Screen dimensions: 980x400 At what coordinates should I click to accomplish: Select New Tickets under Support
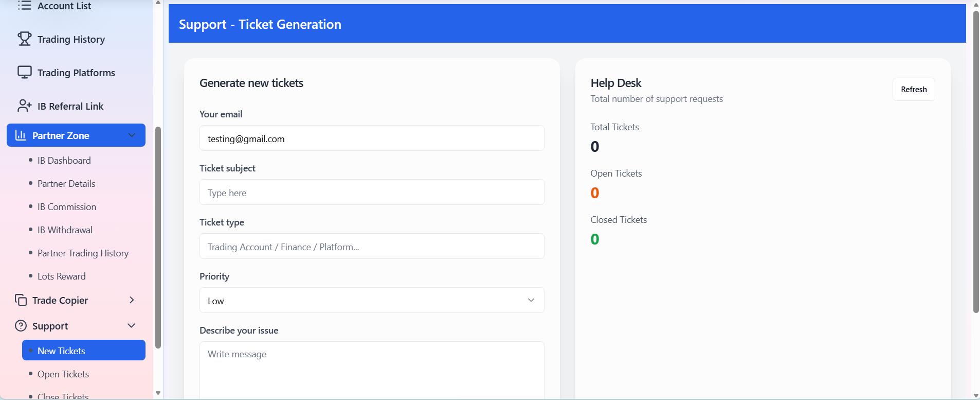click(x=84, y=350)
